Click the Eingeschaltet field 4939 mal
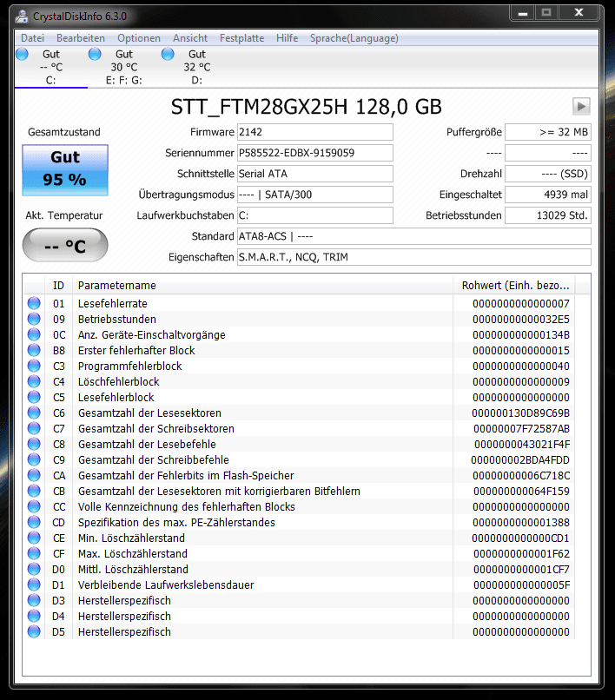This screenshot has width=615, height=700. pyautogui.click(x=548, y=195)
